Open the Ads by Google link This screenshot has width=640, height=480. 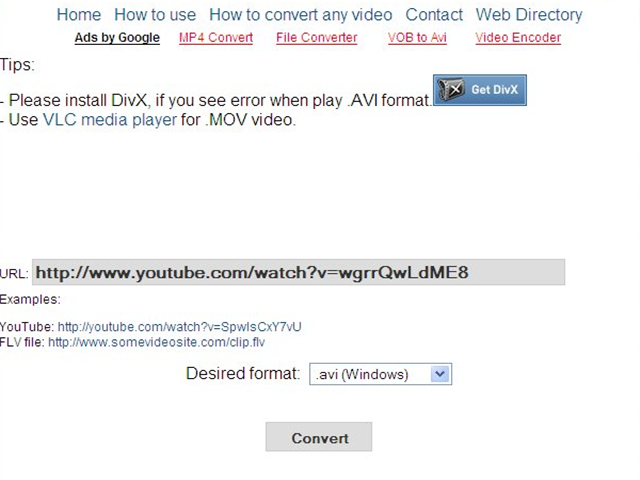point(117,38)
